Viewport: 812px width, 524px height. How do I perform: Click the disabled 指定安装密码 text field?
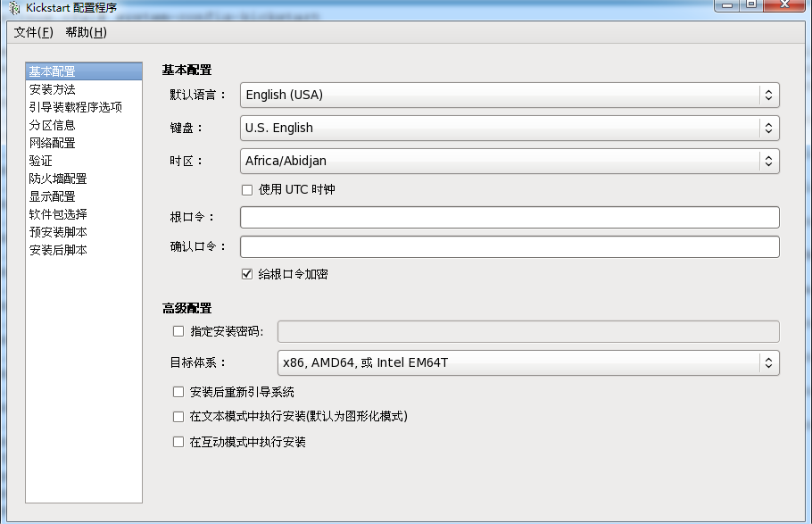tap(528, 332)
